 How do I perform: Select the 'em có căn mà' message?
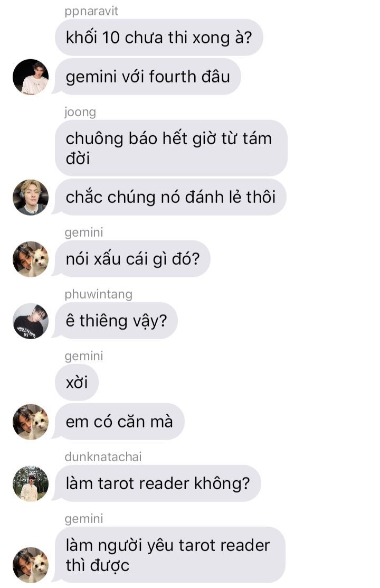coord(120,422)
